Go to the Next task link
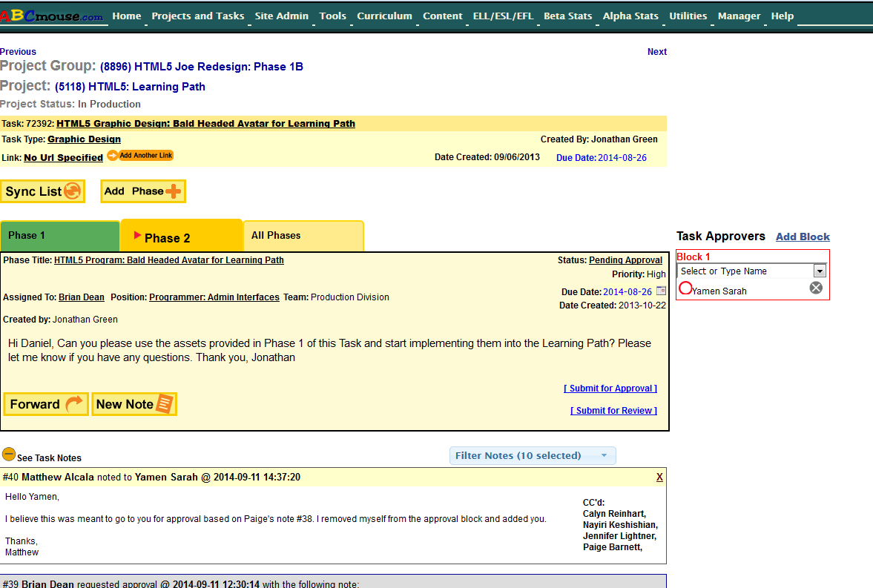This screenshot has width=873, height=588. coord(656,52)
